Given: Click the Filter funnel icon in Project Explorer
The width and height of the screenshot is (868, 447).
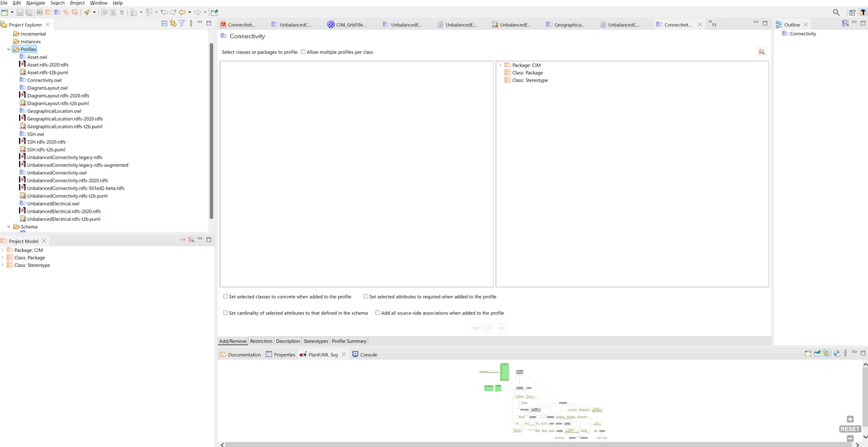Looking at the screenshot, I should point(182,23).
